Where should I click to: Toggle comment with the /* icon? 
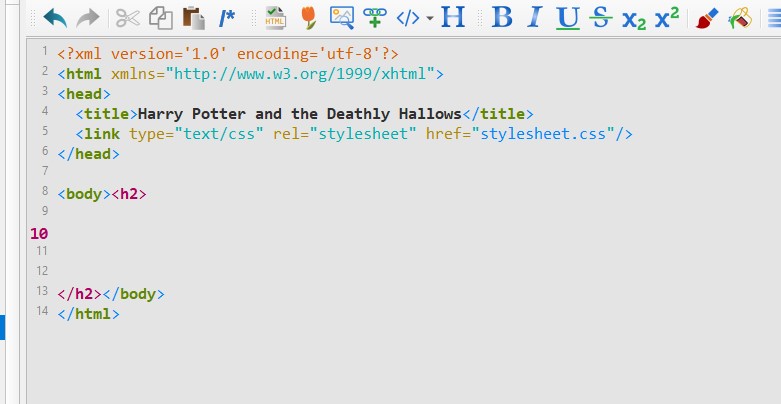point(227,19)
